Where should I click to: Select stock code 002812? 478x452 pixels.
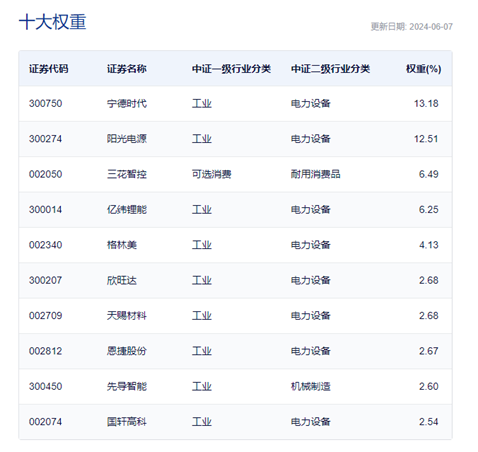45,351
